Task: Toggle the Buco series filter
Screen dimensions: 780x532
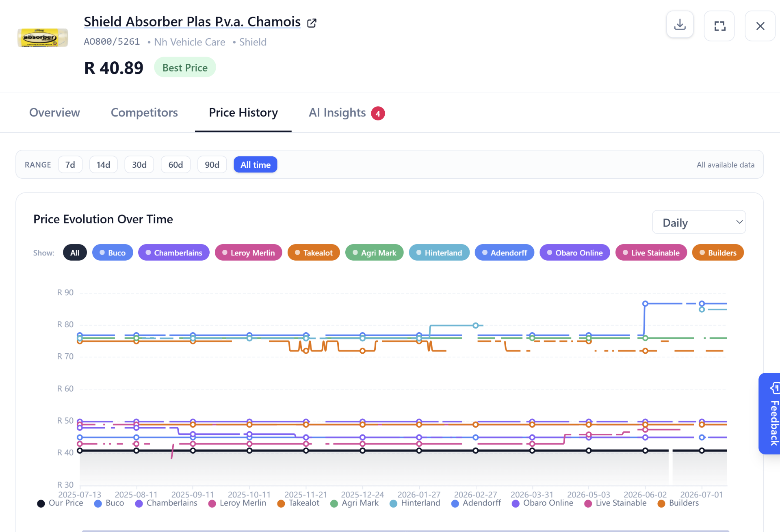Action: click(113, 253)
